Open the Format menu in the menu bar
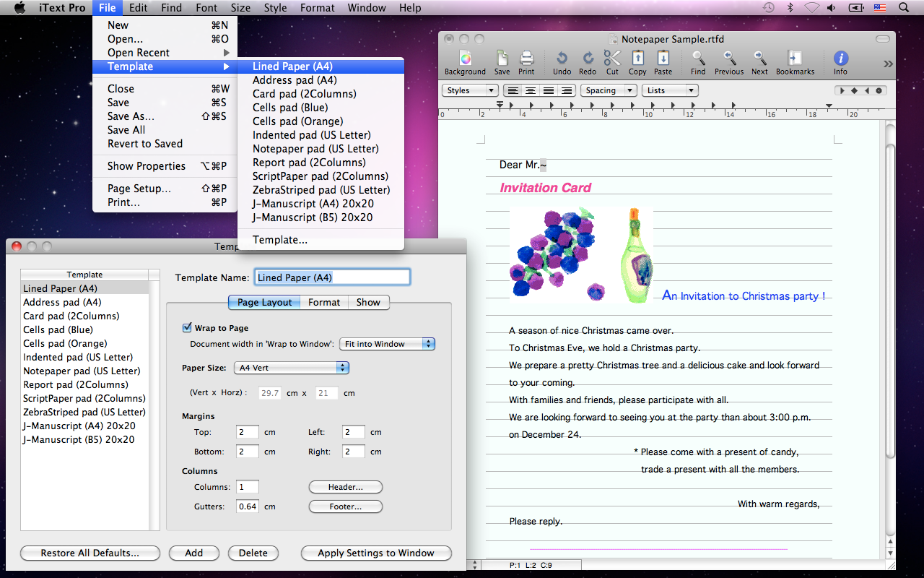The height and width of the screenshot is (578, 924). [318, 8]
